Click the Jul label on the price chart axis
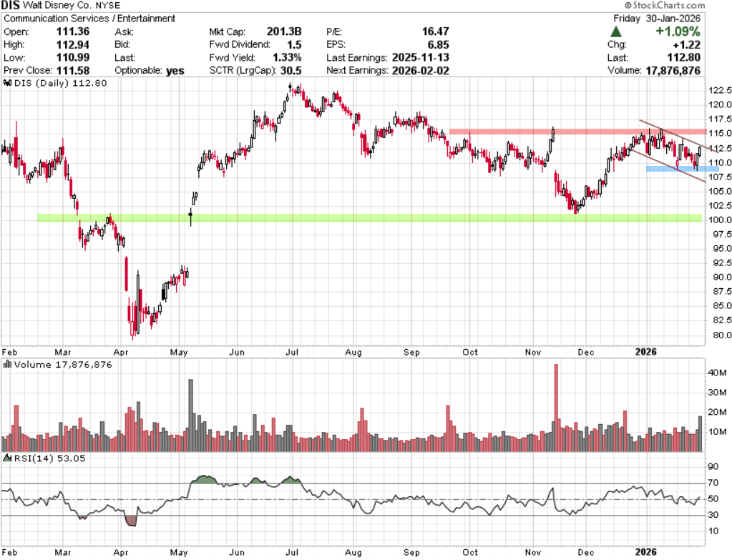Image resolution: width=732 pixels, height=560 pixels. pos(292,353)
